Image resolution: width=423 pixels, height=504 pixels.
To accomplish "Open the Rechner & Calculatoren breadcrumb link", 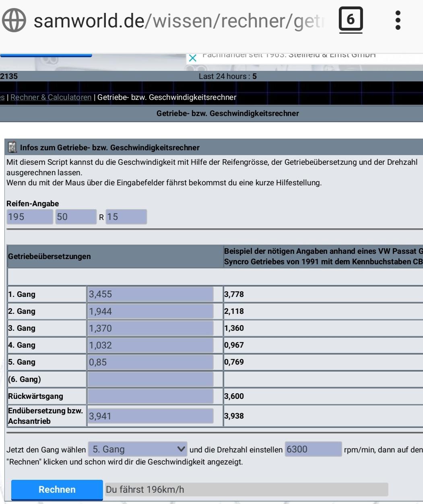I will coord(51,97).
